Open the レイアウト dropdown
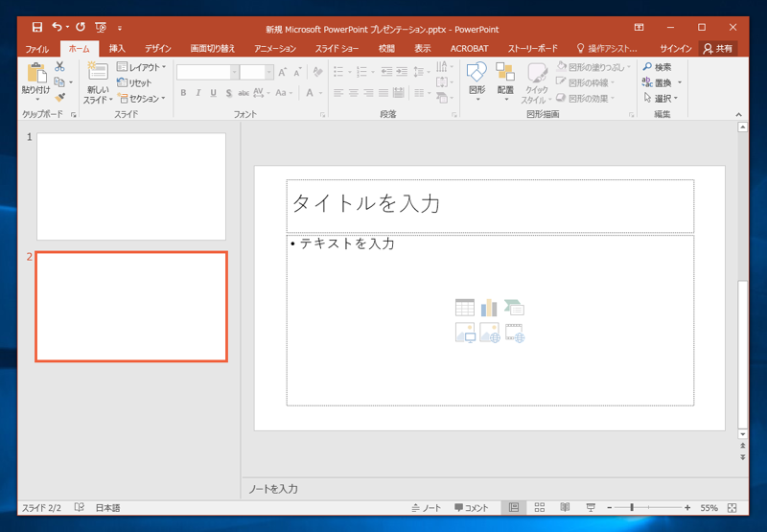This screenshot has height=532, width=767. click(142, 67)
